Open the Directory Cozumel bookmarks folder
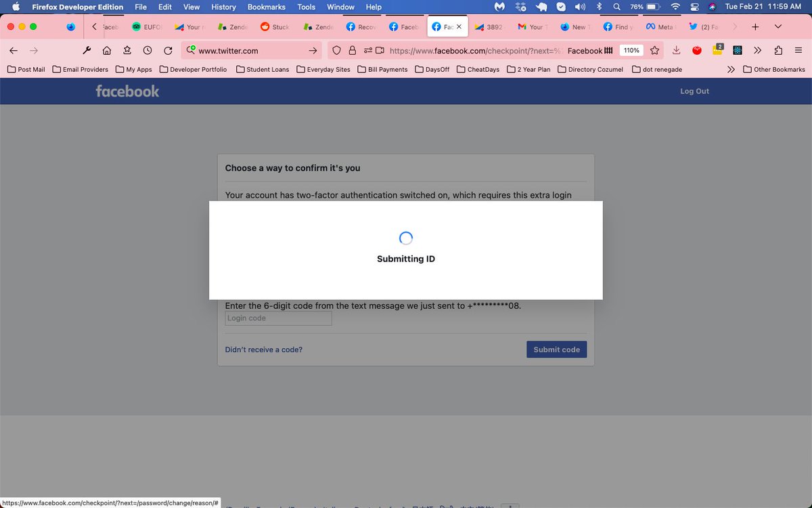 tap(590, 69)
